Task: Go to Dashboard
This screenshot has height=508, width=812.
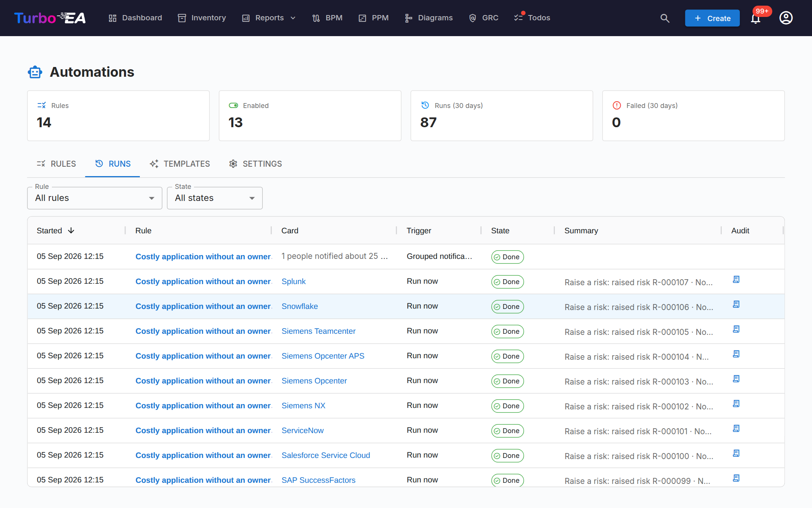Action: (135, 18)
